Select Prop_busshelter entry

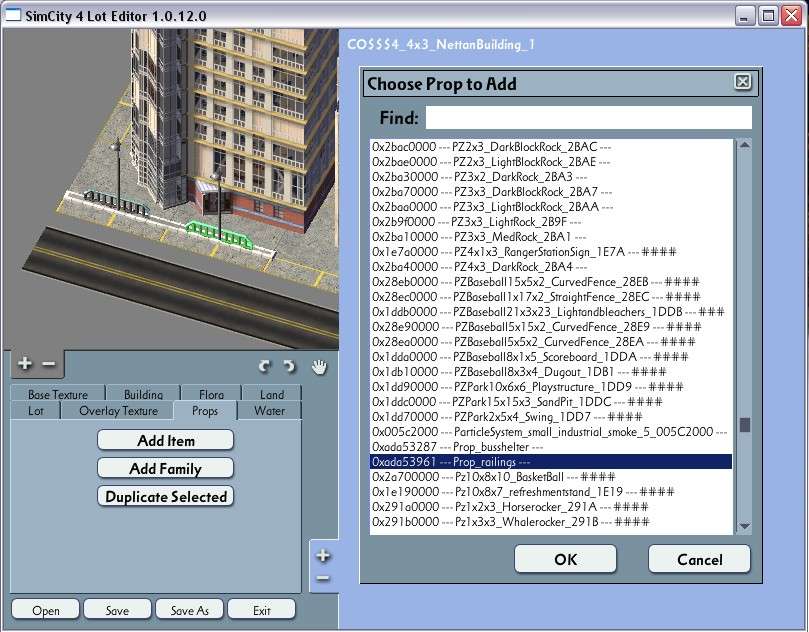tap(551, 446)
